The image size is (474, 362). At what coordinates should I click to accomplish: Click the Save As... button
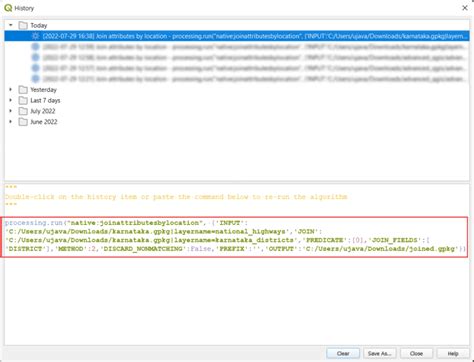[380, 353]
